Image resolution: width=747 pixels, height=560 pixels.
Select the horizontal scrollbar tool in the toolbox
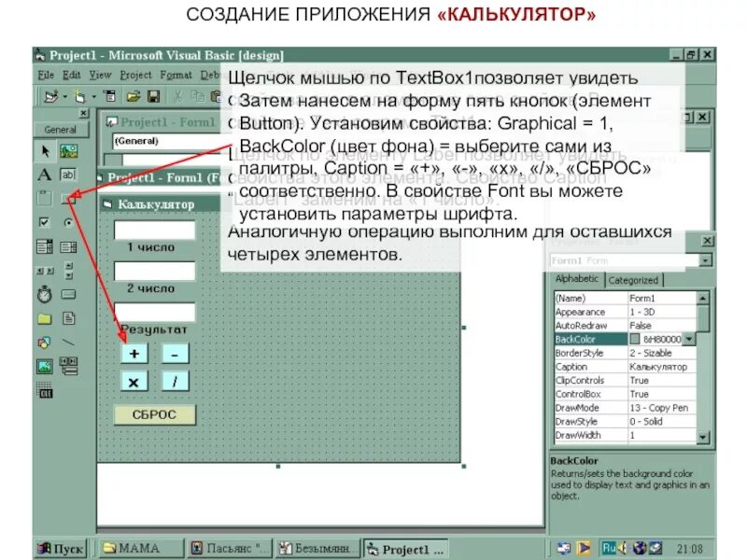coord(44,271)
